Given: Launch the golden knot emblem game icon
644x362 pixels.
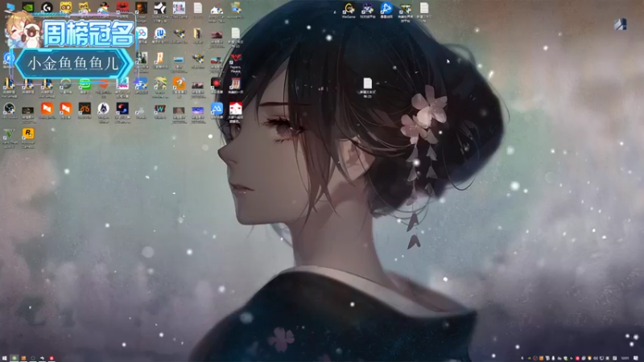Looking at the screenshot, I should point(85,109).
